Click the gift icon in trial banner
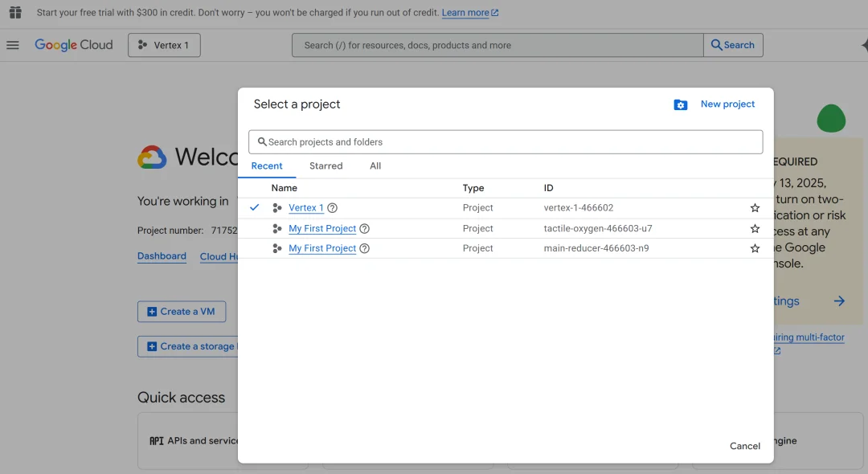The image size is (868, 474). (15, 13)
